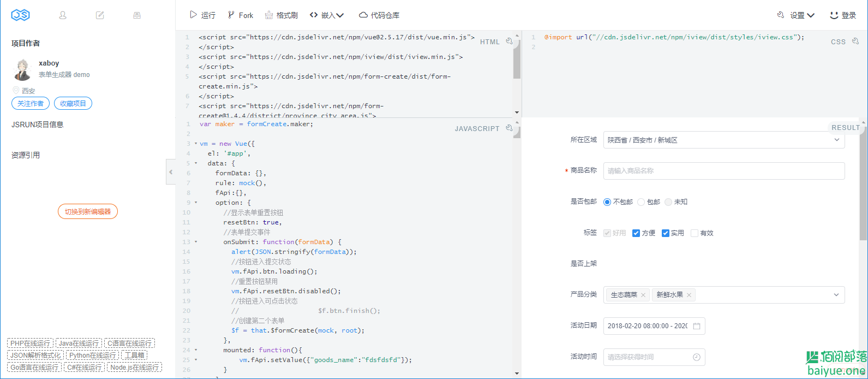The width and height of the screenshot is (868, 379).
Task: Click the 活动日期 date range input
Action: click(x=654, y=326)
